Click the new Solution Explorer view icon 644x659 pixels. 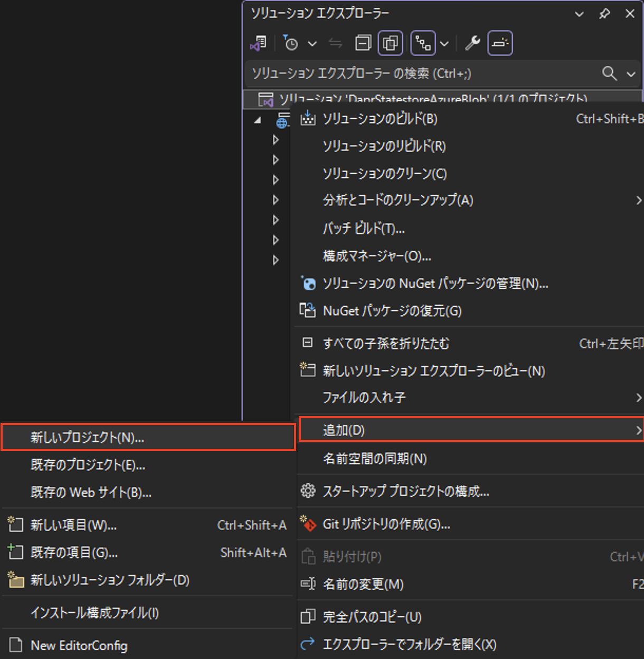coord(308,370)
